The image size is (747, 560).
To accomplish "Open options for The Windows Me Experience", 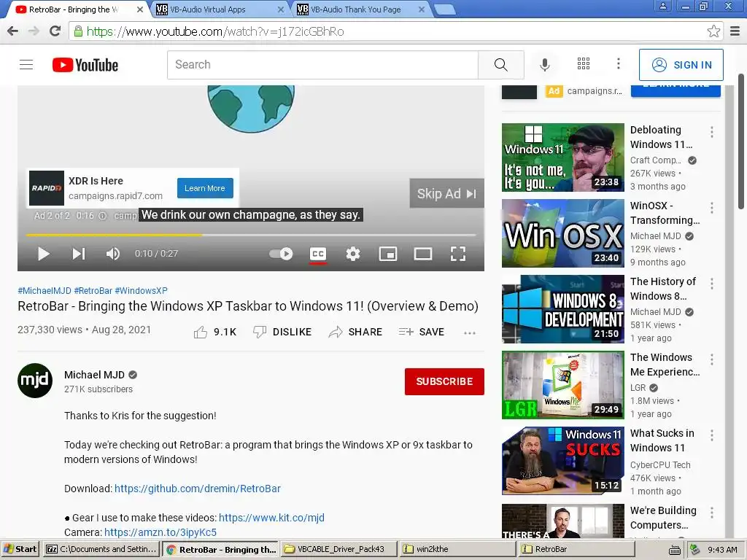I will (712, 359).
